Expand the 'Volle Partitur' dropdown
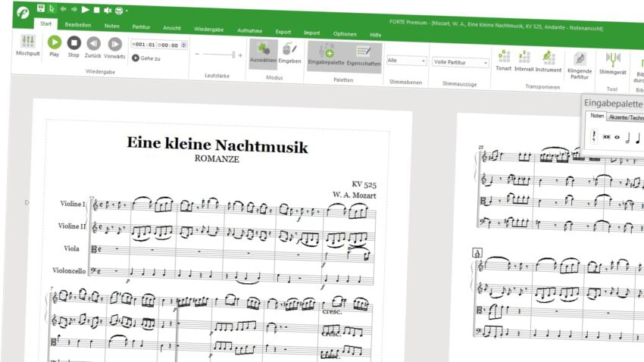 tap(461, 62)
